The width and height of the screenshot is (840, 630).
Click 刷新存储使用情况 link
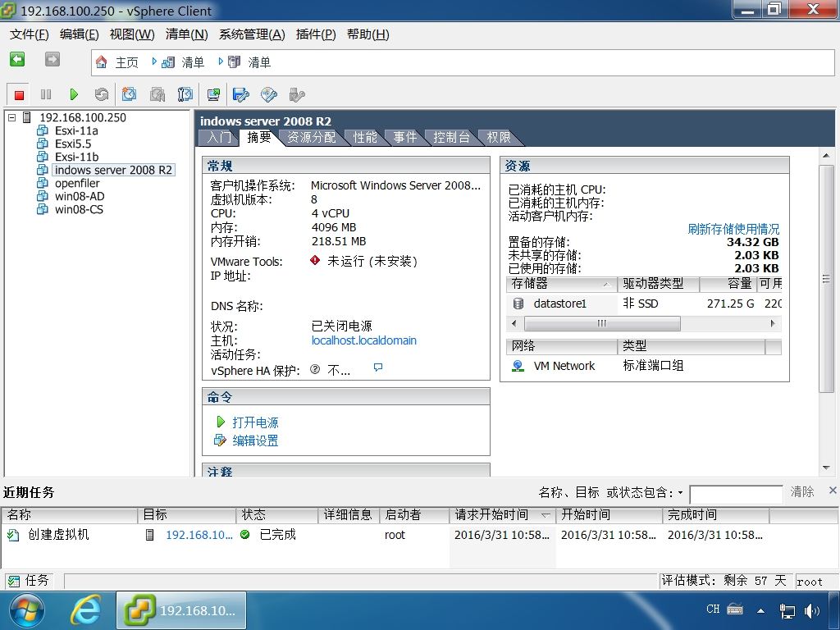point(733,230)
